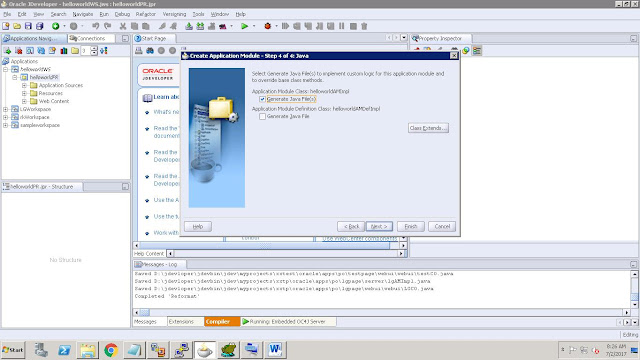Switch to the Compiler log tab
The width and height of the screenshot is (640, 360).
[x=222, y=322]
